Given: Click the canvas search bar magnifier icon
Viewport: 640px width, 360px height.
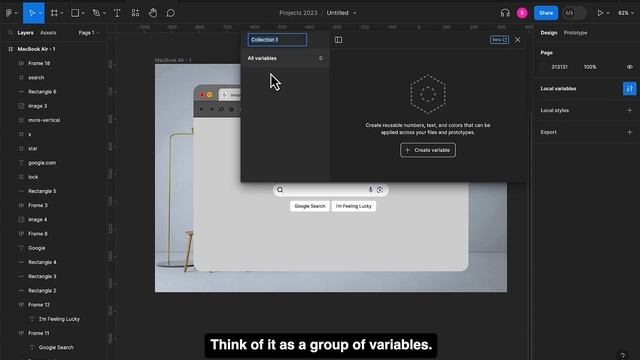Looking at the screenshot, I should click(x=280, y=190).
